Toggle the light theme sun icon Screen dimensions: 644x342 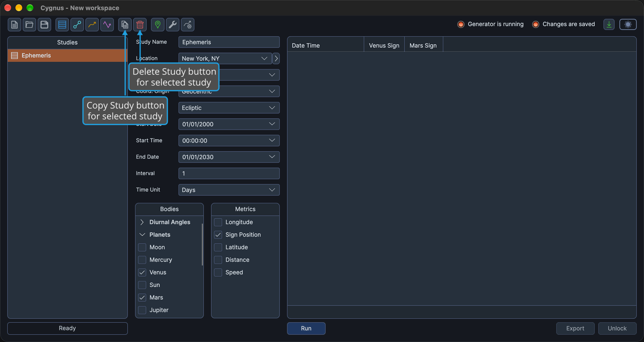coord(628,25)
